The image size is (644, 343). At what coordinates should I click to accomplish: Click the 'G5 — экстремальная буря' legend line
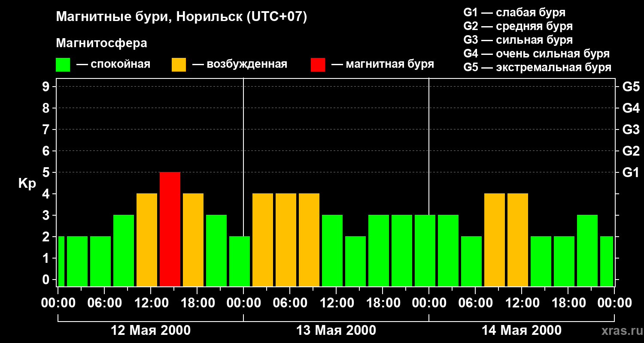click(537, 67)
